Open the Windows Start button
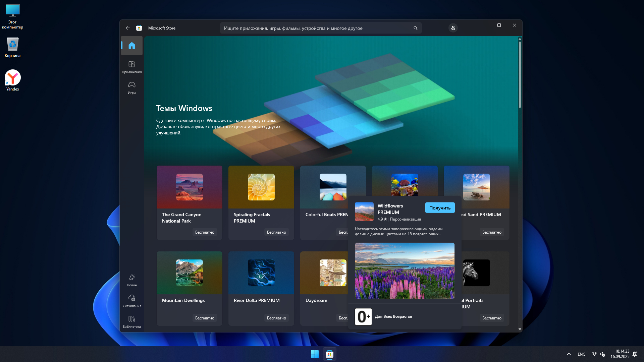 tap(315, 354)
